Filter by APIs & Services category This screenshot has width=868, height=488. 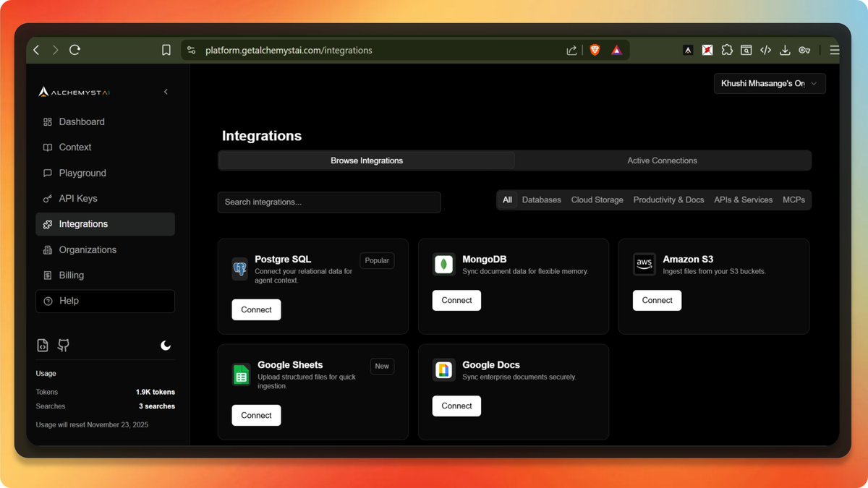[x=743, y=200]
